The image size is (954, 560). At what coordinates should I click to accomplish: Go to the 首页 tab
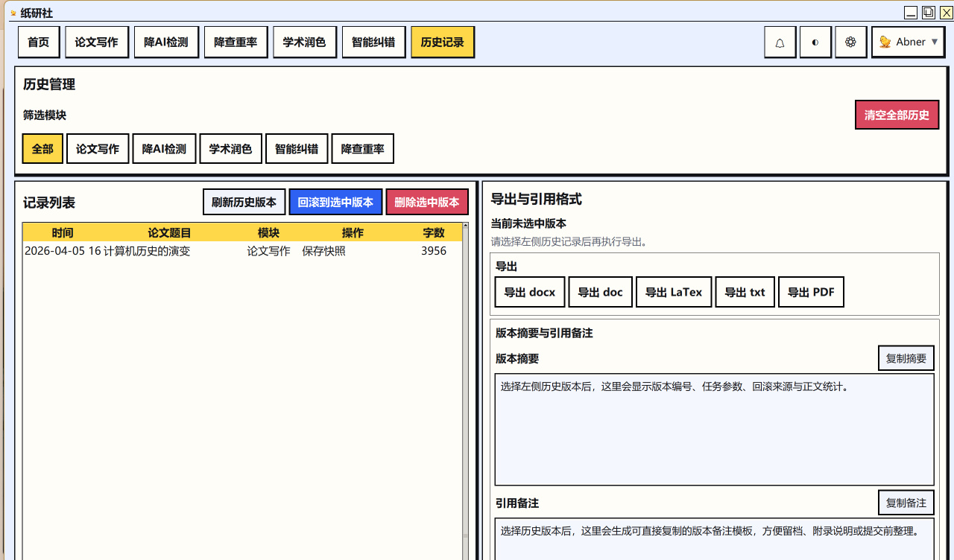point(38,42)
